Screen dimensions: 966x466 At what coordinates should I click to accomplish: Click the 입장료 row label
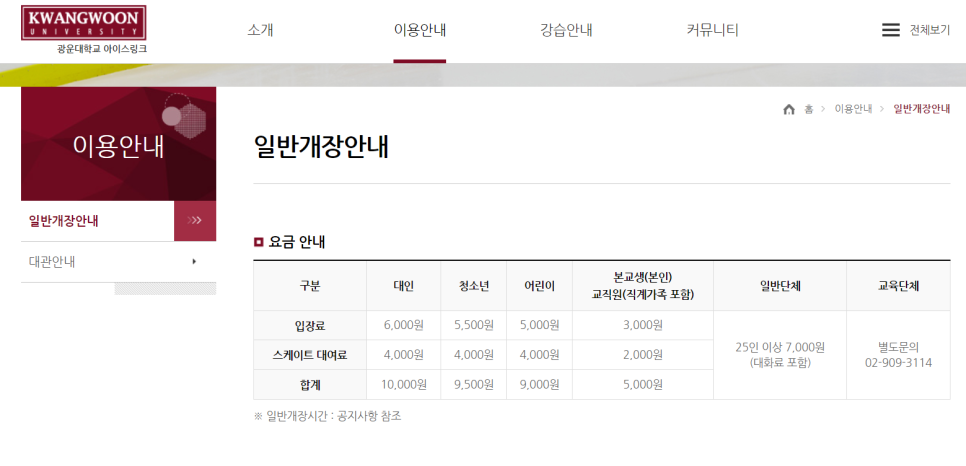click(310, 325)
